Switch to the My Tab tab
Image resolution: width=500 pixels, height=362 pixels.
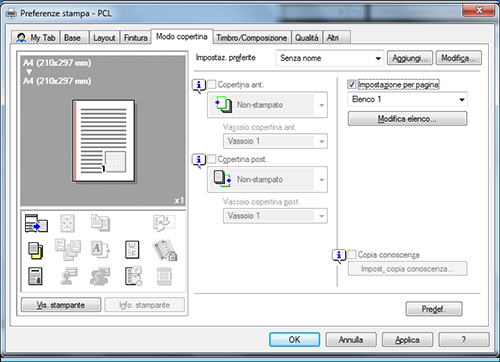(x=36, y=38)
